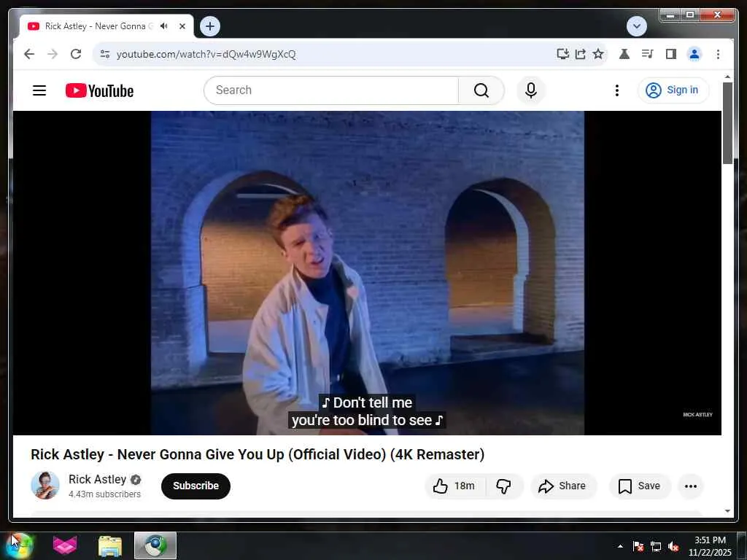Click the address bar URL

[206, 54]
